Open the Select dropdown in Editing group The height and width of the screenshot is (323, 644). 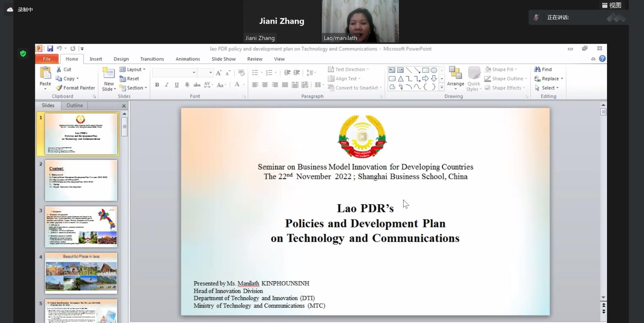point(546,88)
